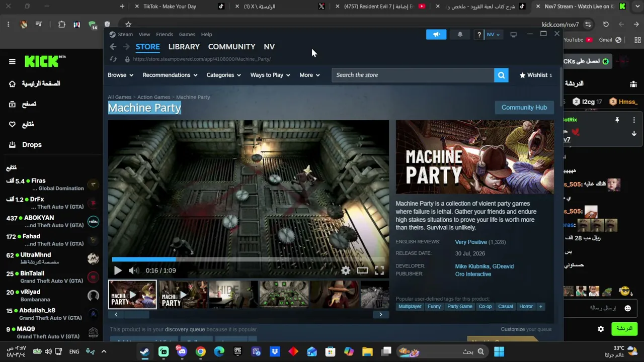Switch to the COMMUNITY tab
Image resolution: width=644 pixels, height=362 pixels.
pos(231,47)
